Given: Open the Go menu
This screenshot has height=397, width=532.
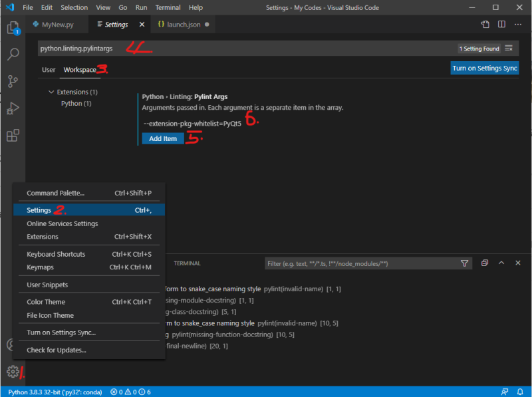Looking at the screenshot, I should point(123,7).
